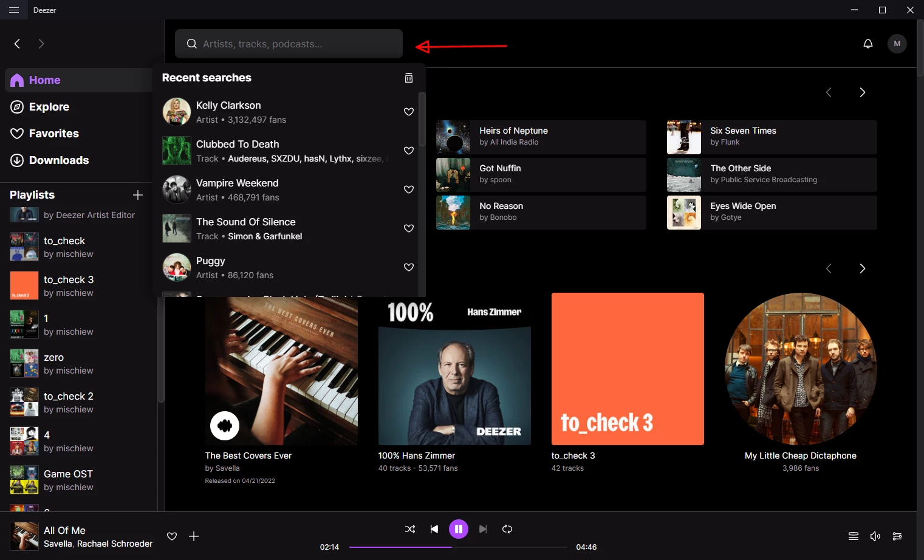Go forward with the right navigation arrow
Viewport: 924px width, 560px height.
41,44
